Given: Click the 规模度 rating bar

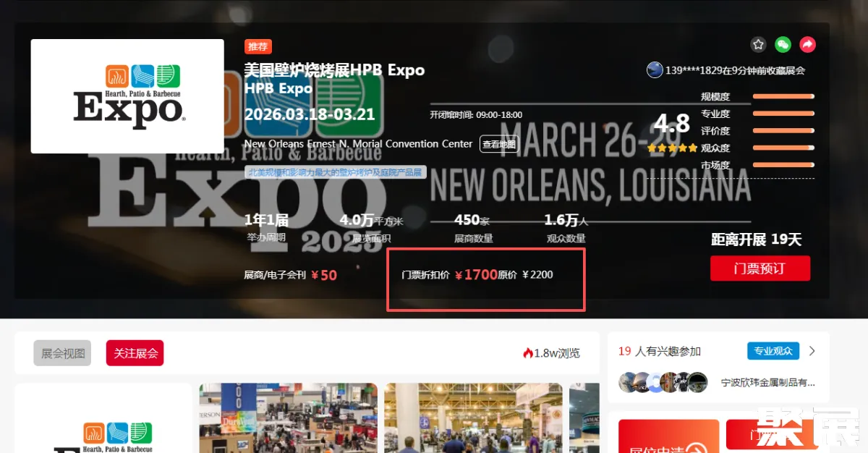Looking at the screenshot, I should pos(783,96).
